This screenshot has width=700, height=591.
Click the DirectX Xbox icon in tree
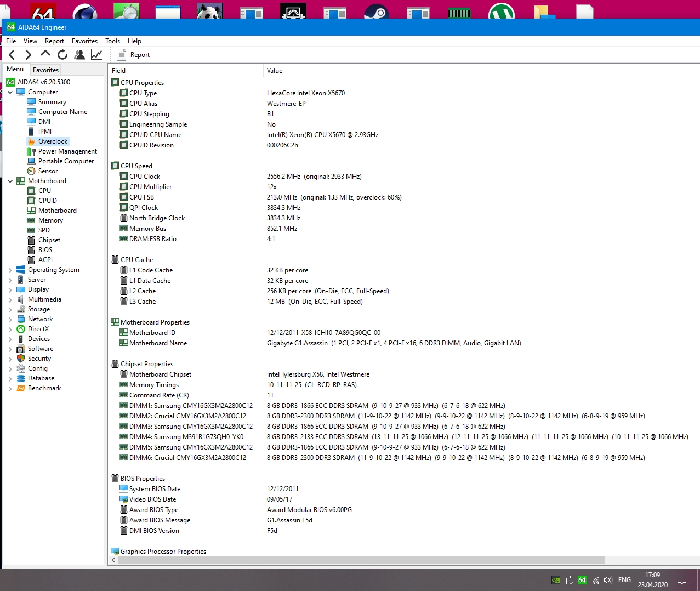21,329
